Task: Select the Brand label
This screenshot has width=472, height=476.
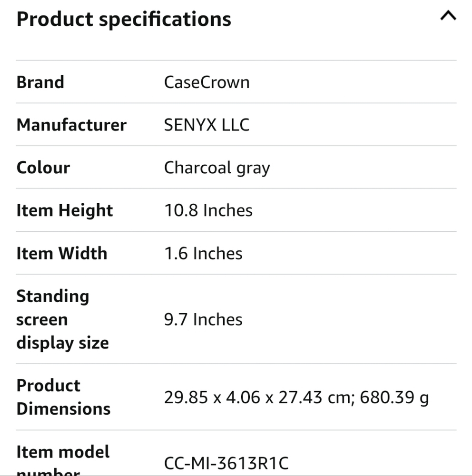Action: [x=40, y=82]
